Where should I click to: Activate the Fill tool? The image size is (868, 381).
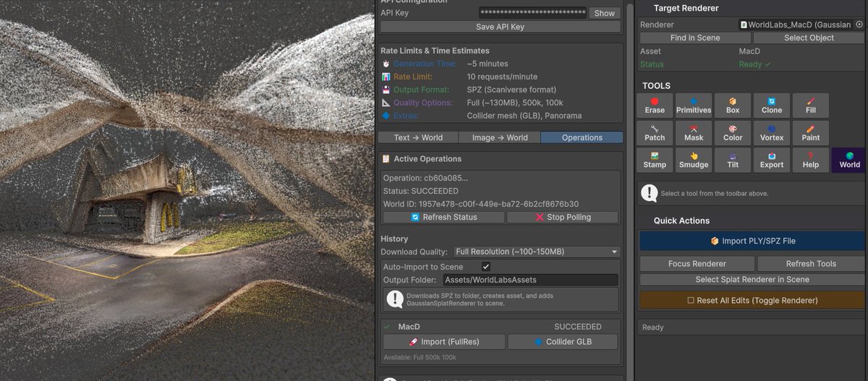(811, 106)
